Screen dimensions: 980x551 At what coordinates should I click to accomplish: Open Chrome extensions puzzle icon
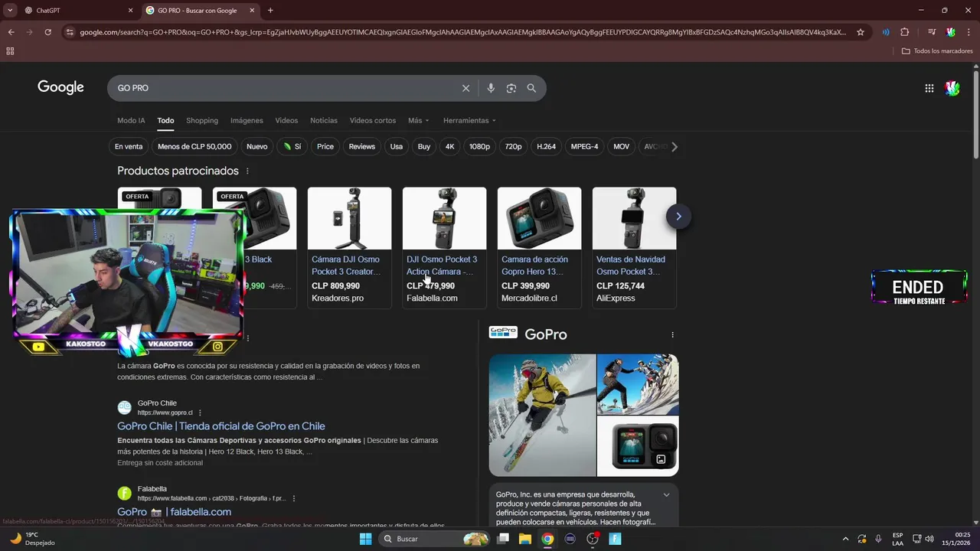pos(904,32)
